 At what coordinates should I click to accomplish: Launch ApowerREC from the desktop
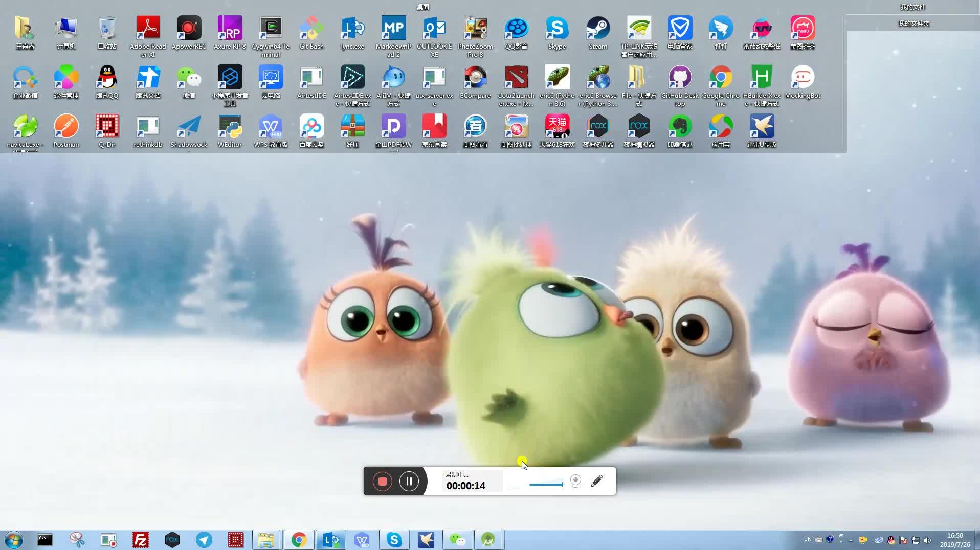[189, 33]
